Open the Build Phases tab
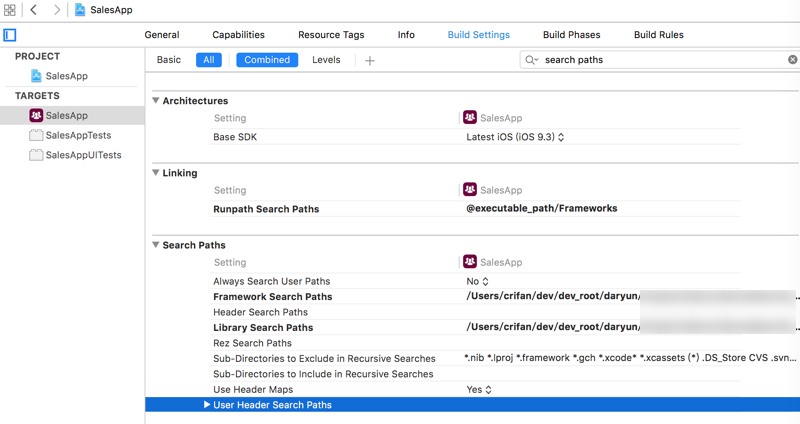Viewport: 800px width, 424px height. tap(572, 35)
